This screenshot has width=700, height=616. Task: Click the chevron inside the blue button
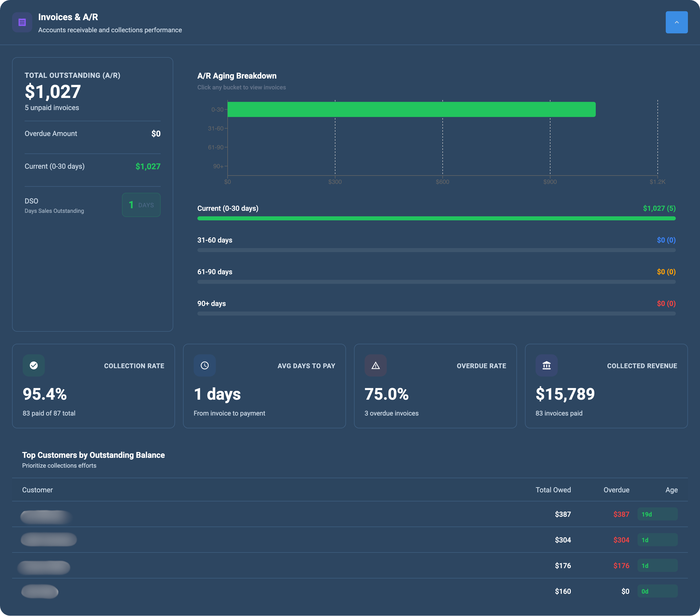pyautogui.click(x=676, y=22)
